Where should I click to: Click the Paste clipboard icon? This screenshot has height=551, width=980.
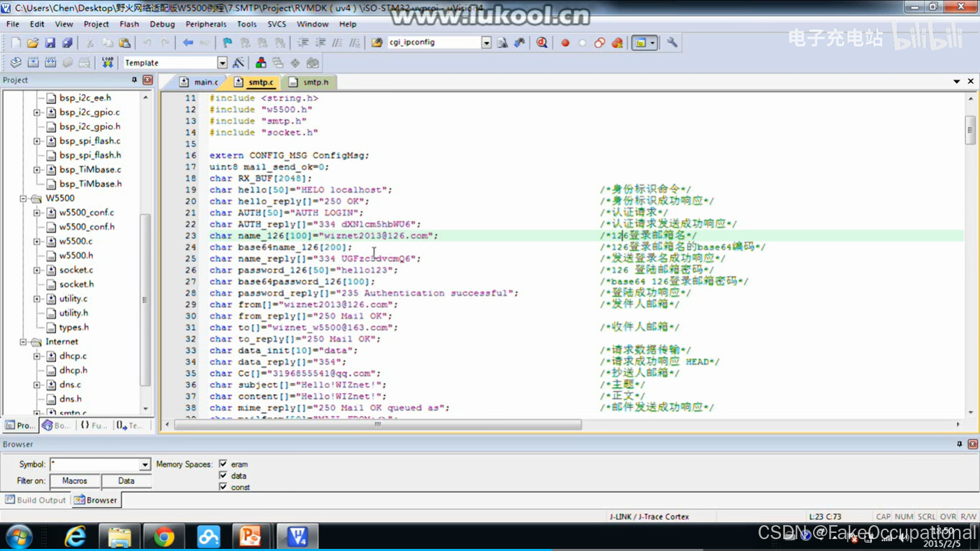point(124,43)
